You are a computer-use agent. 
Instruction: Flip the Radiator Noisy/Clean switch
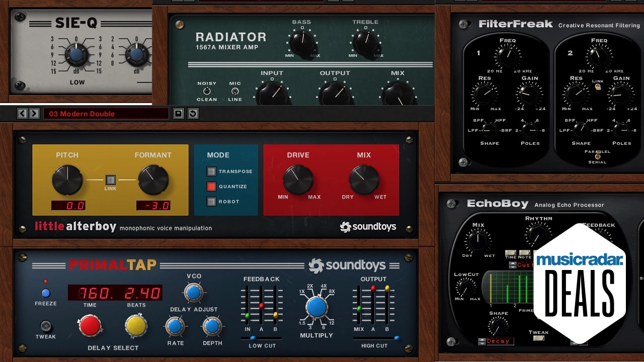(x=206, y=91)
